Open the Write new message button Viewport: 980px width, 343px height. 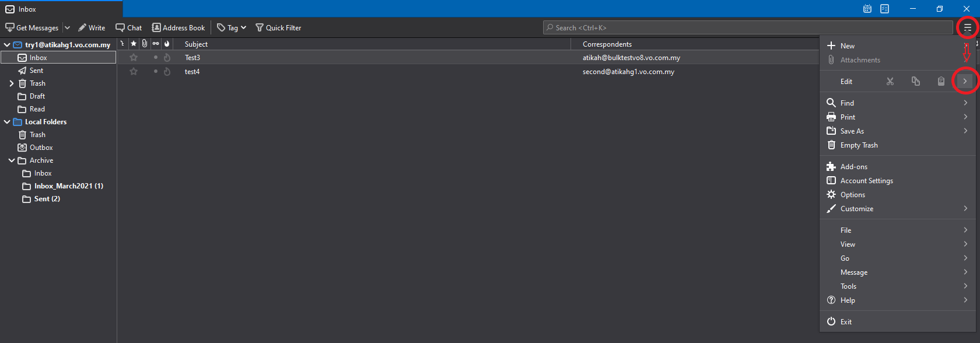tap(92, 27)
